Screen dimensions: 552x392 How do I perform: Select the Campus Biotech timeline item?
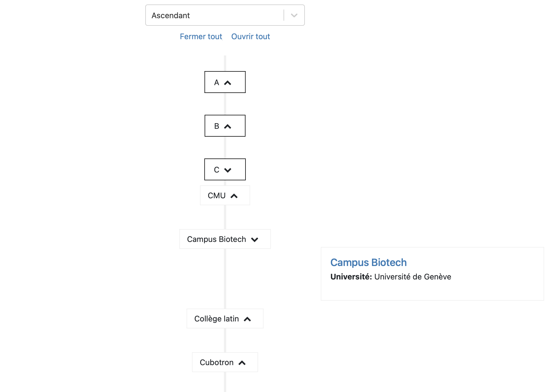pos(216,239)
